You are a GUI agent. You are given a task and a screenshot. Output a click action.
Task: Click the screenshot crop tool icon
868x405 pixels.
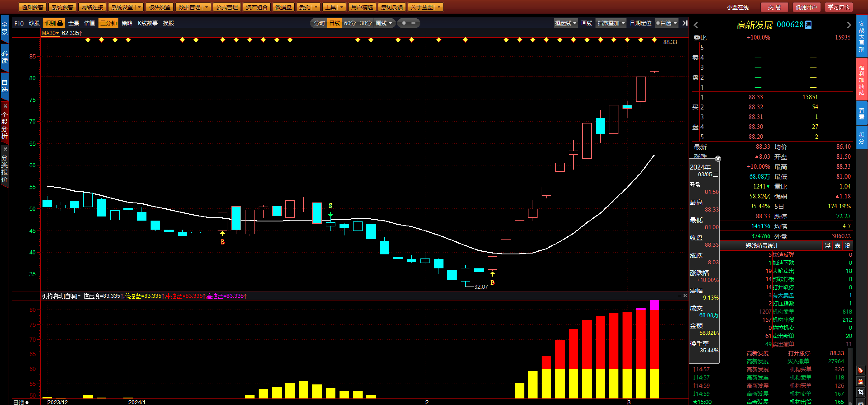tap(860, 393)
